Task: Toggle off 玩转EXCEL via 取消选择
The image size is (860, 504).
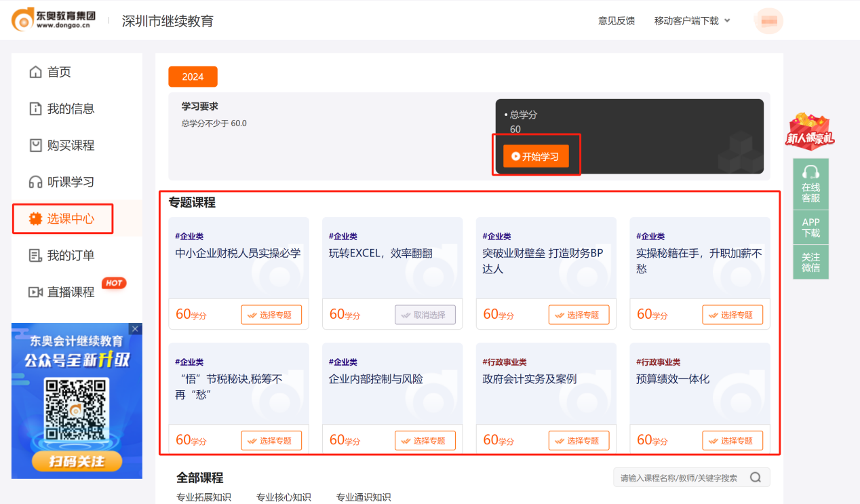Action: pyautogui.click(x=425, y=314)
